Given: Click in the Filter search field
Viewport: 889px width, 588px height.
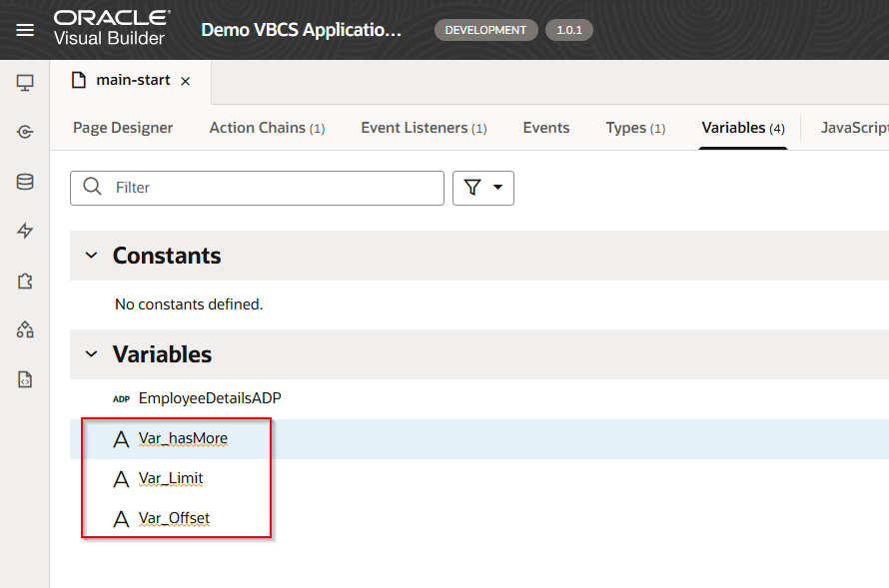Looking at the screenshot, I should [270, 188].
